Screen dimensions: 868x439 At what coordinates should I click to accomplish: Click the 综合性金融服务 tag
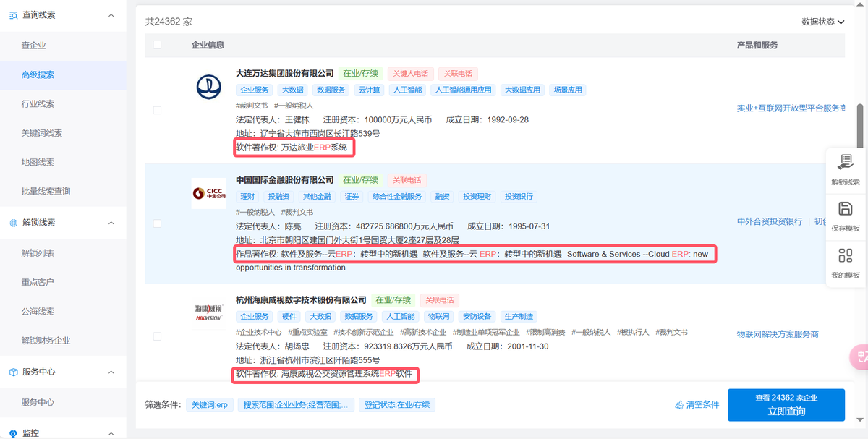pyautogui.click(x=397, y=197)
